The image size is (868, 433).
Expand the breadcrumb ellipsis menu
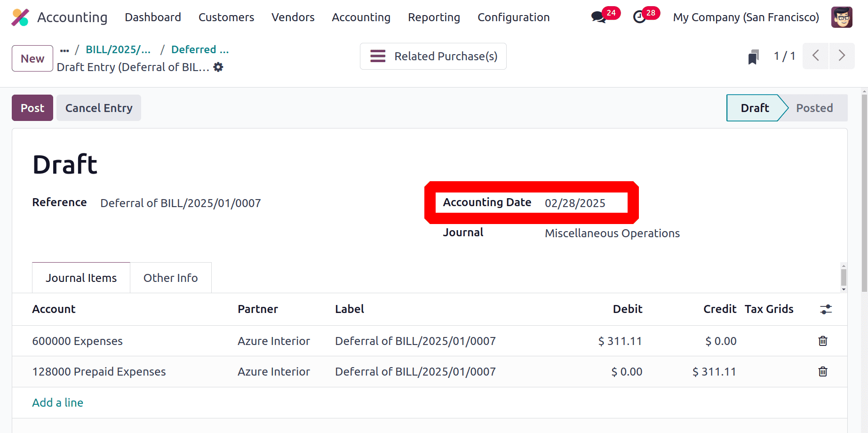point(64,50)
